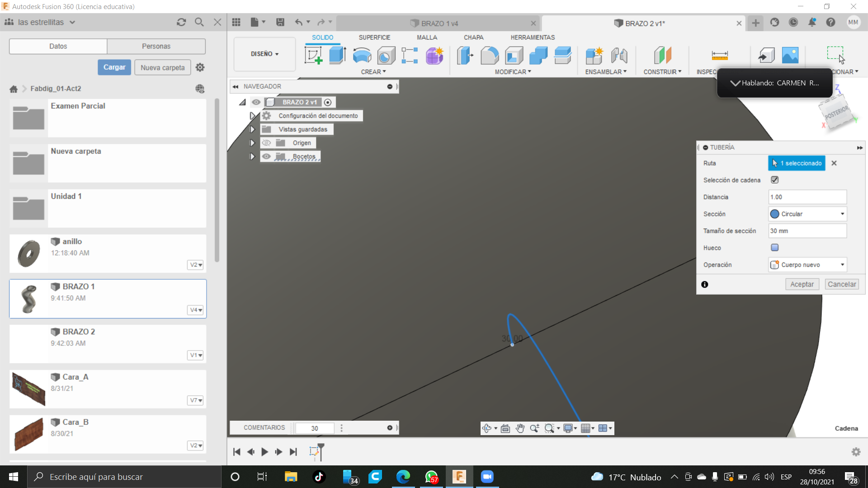This screenshot has width=868, height=488.
Task: Click the Undo arrow
Action: coord(299,22)
